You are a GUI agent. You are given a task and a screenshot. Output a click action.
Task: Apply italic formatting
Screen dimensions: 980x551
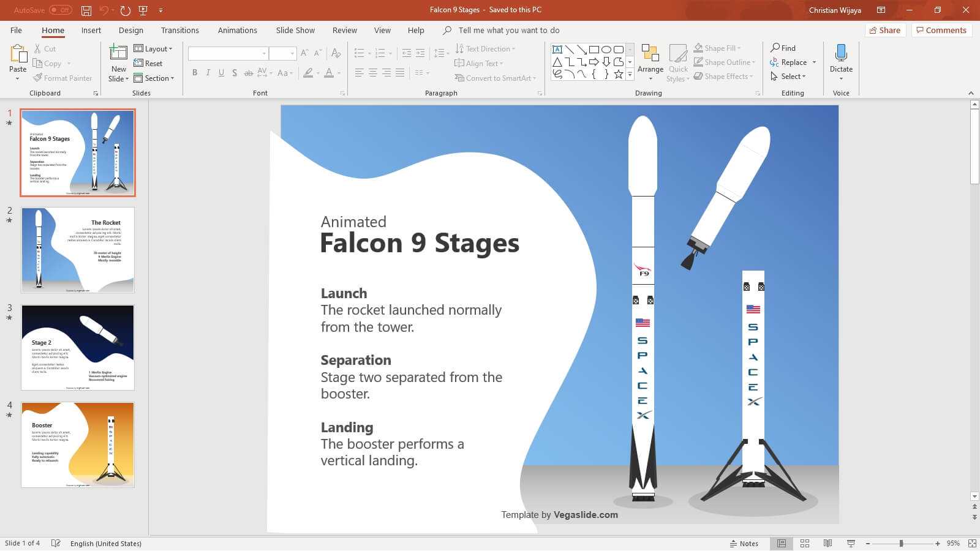point(208,73)
